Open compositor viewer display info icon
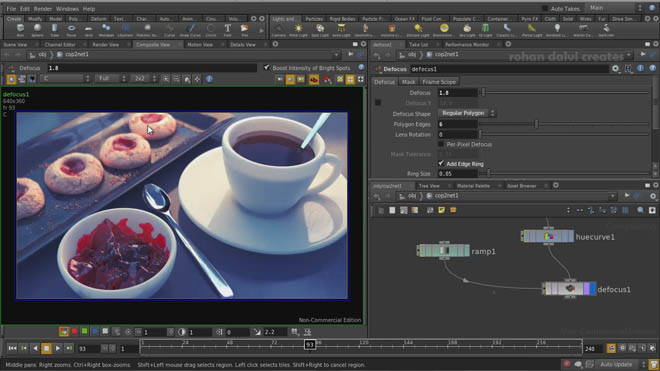This screenshot has width=660, height=371. click(209, 79)
